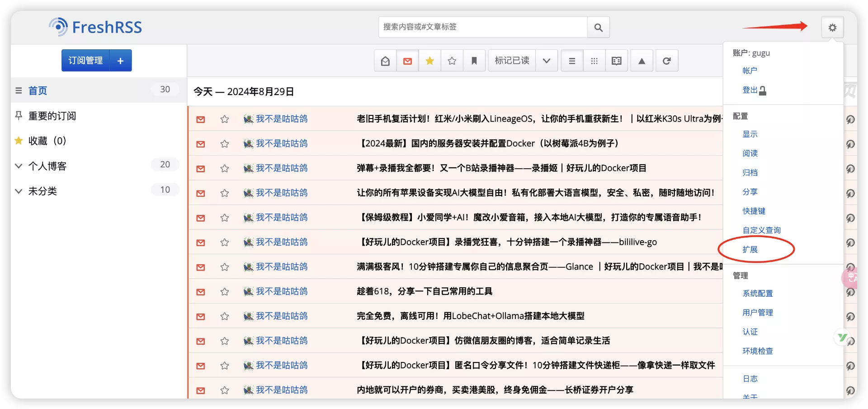Open bookmark query icon in toolbar
Screen dimensions: 868x409
coord(474,61)
